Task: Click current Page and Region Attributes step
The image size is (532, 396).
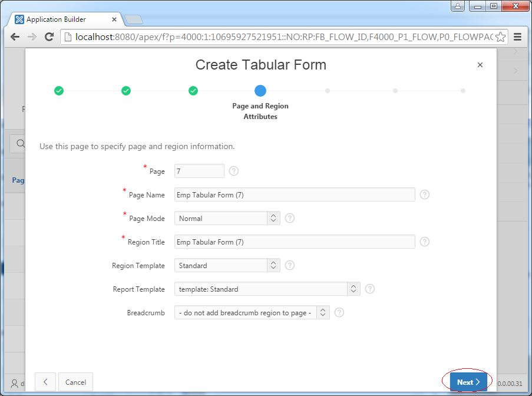Action: click(x=260, y=91)
